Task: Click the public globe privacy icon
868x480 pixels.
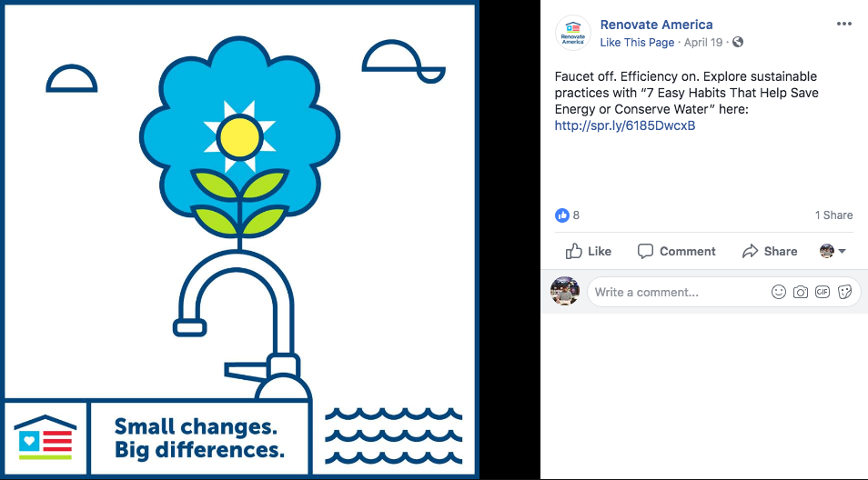Action: click(x=737, y=42)
